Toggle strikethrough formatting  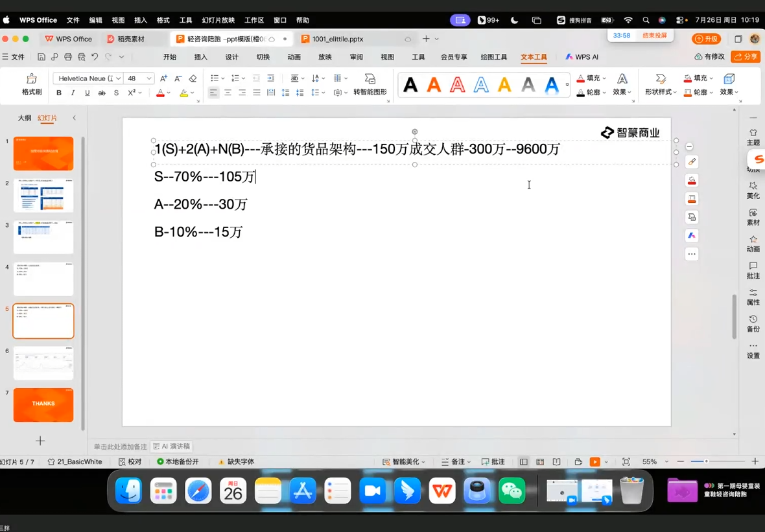click(102, 93)
